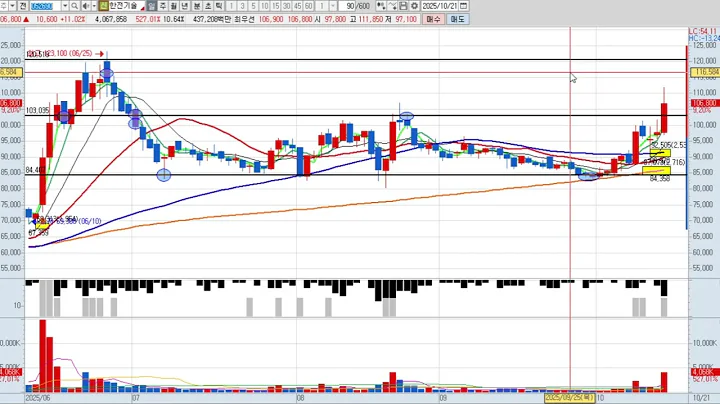Switch to the 주 weekly chart period
Image resolution: width=720 pixels, height=404 pixels.
pyautogui.click(x=163, y=6)
